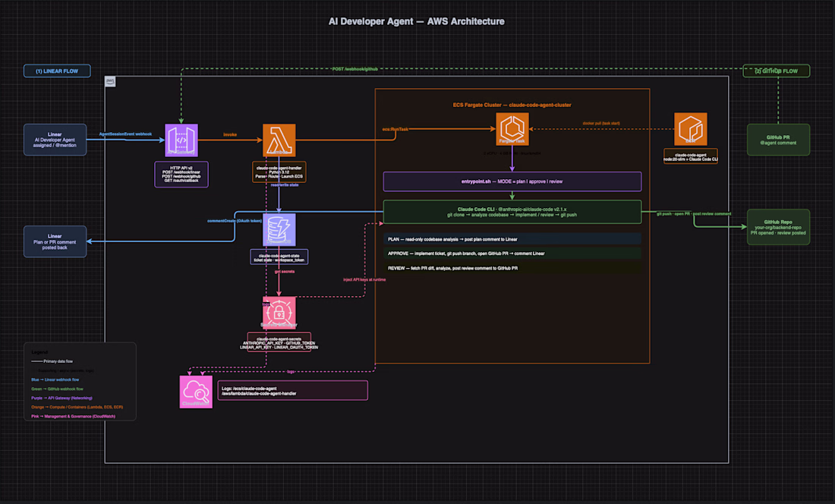Select the read/write state label

285,184
